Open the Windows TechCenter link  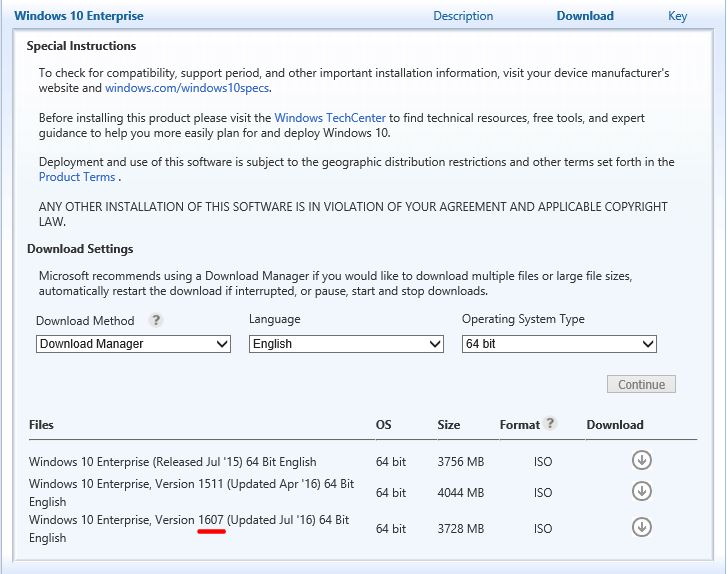[x=330, y=118]
